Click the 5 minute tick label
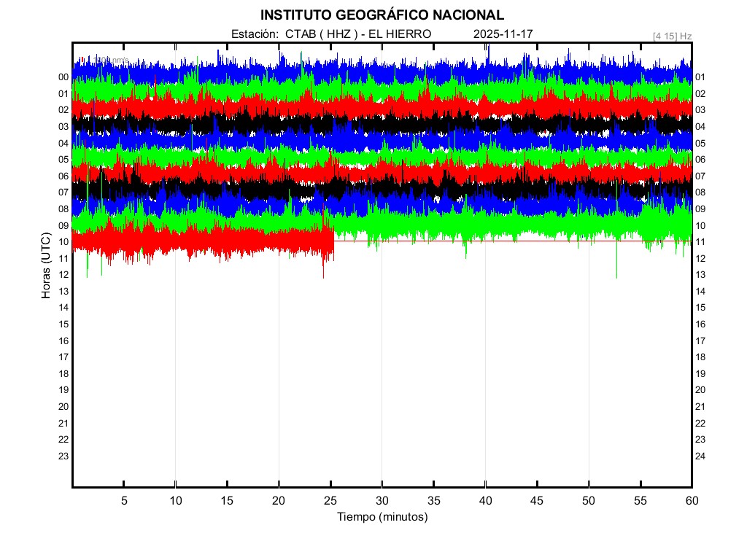 click(124, 500)
